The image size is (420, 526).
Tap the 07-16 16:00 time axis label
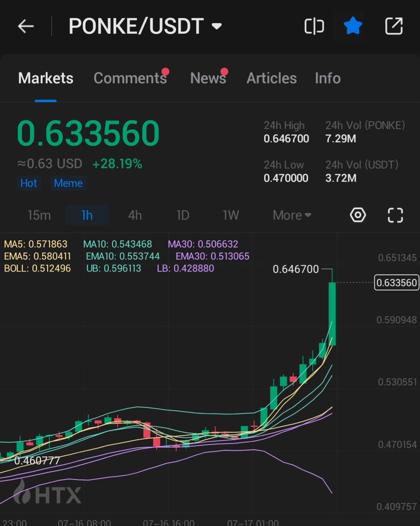tap(169, 522)
